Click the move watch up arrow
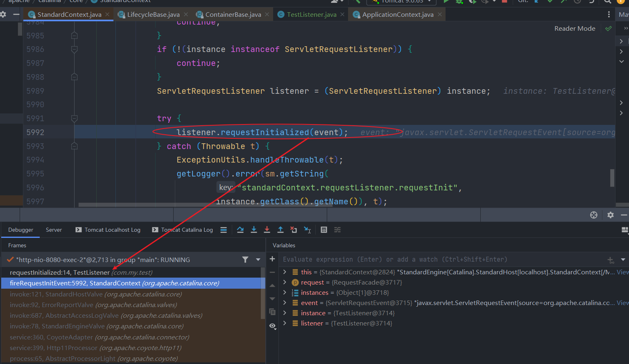 [x=272, y=285]
